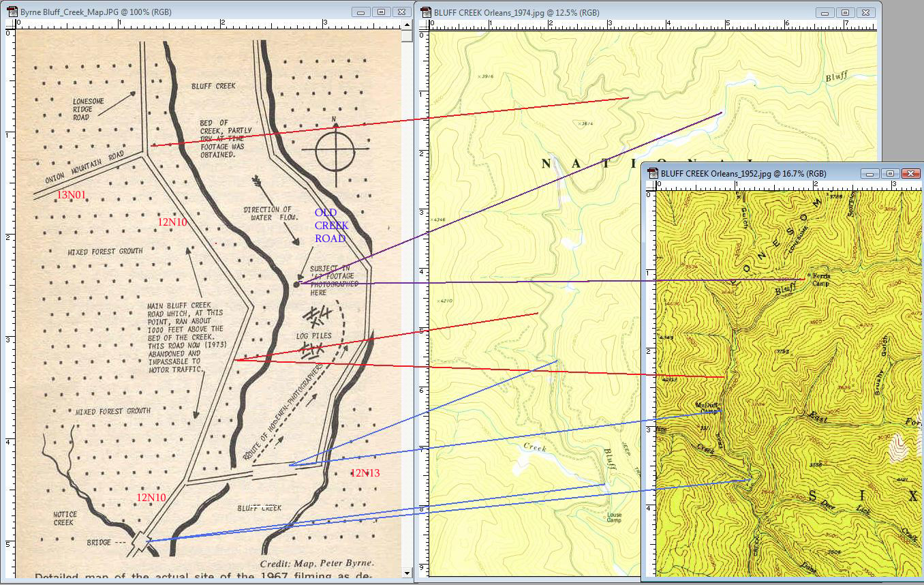Close the BLUFF CREEK Orleans_1974 document
Viewport: 924px width, 585px height.
coord(865,12)
